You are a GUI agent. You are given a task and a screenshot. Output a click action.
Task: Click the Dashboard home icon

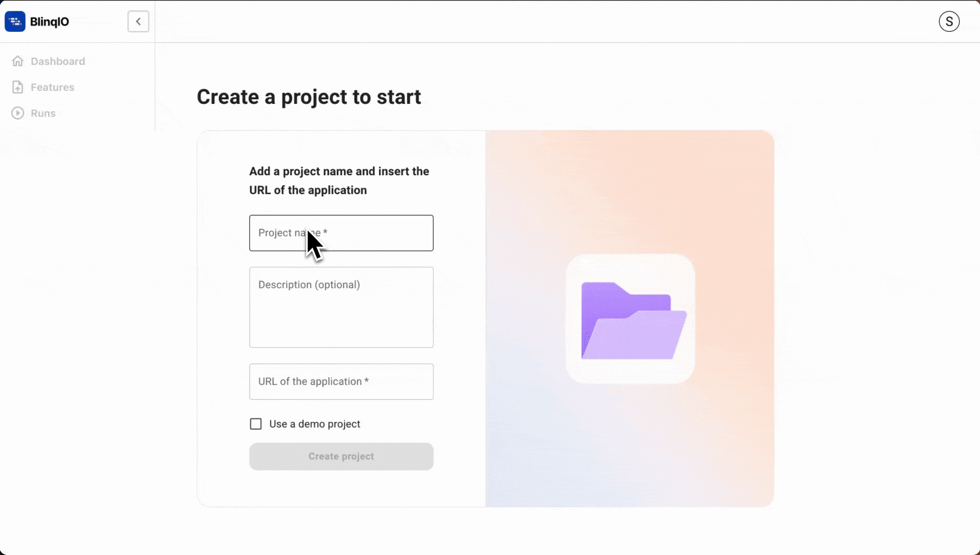(x=17, y=61)
